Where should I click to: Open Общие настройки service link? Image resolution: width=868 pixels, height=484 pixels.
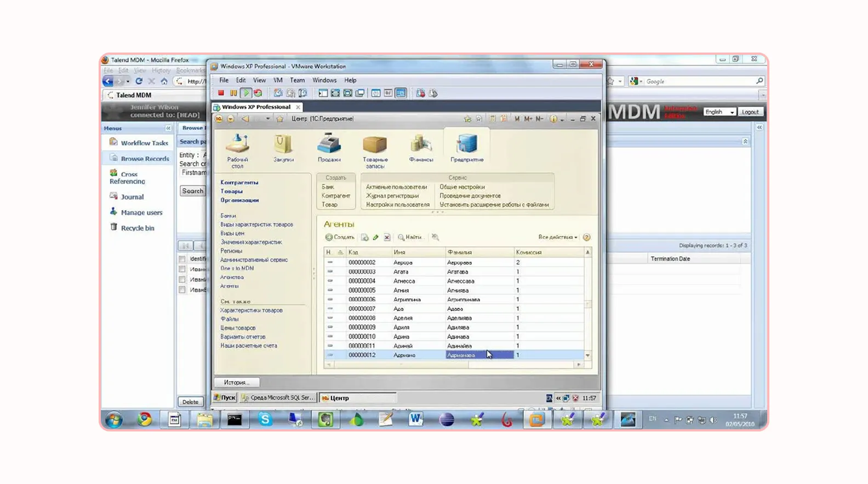(x=462, y=187)
